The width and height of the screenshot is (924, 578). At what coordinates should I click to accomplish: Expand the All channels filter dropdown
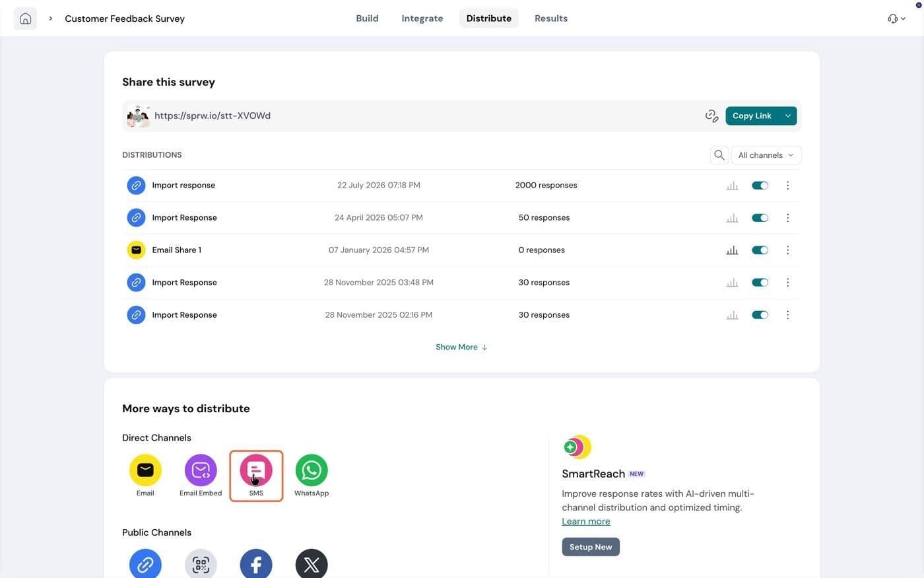[x=766, y=155]
